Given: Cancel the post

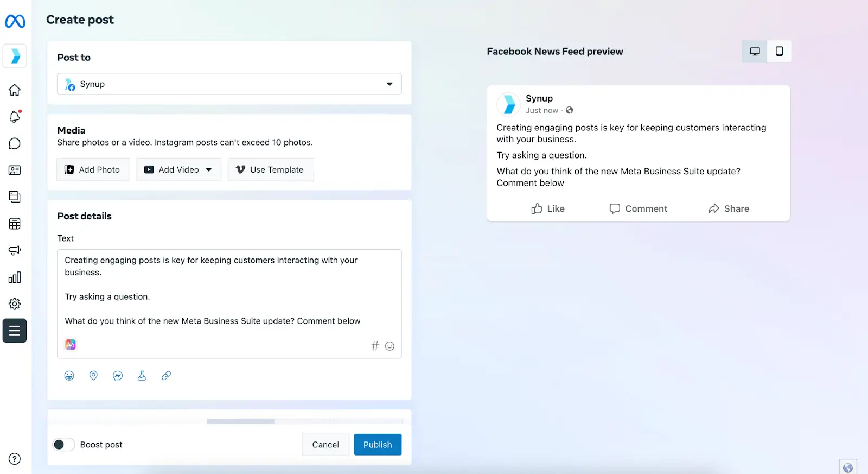Looking at the screenshot, I should [325, 445].
